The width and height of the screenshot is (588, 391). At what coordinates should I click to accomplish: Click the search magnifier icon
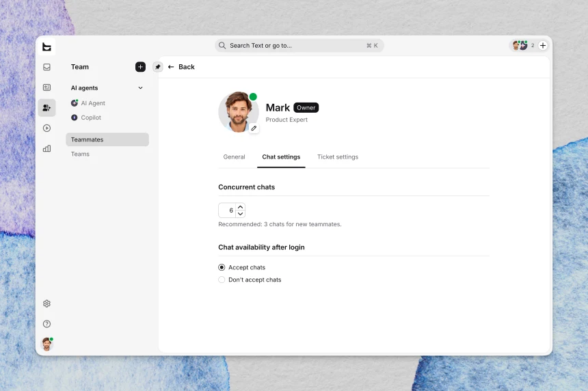pyautogui.click(x=222, y=45)
